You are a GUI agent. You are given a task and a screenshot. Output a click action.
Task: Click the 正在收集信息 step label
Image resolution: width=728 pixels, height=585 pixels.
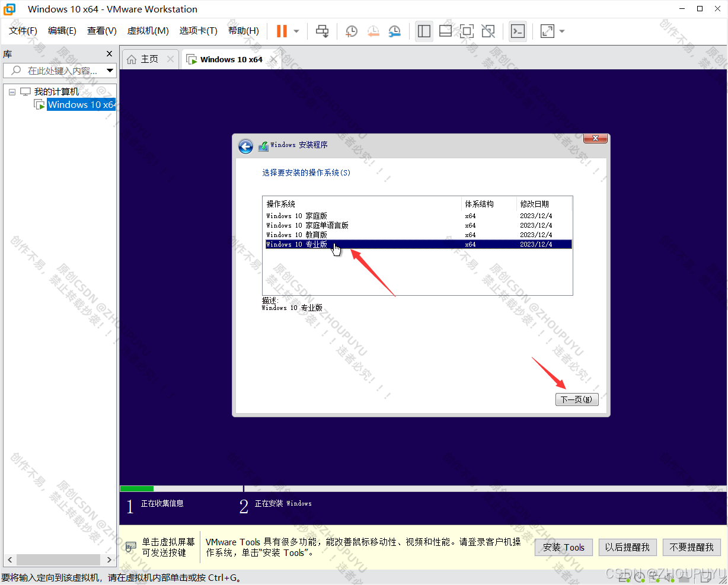pos(162,503)
